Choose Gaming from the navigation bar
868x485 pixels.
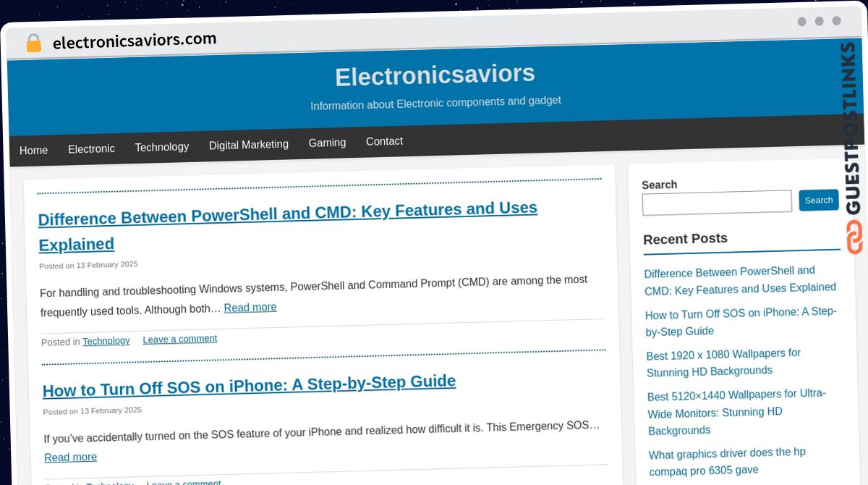(x=327, y=143)
